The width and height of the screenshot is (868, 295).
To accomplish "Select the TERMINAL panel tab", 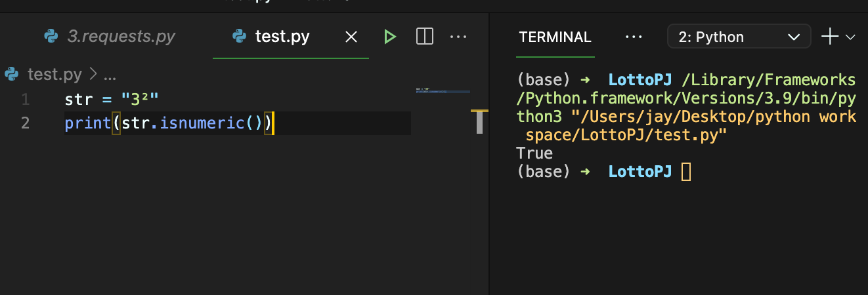I will [x=555, y=37].
